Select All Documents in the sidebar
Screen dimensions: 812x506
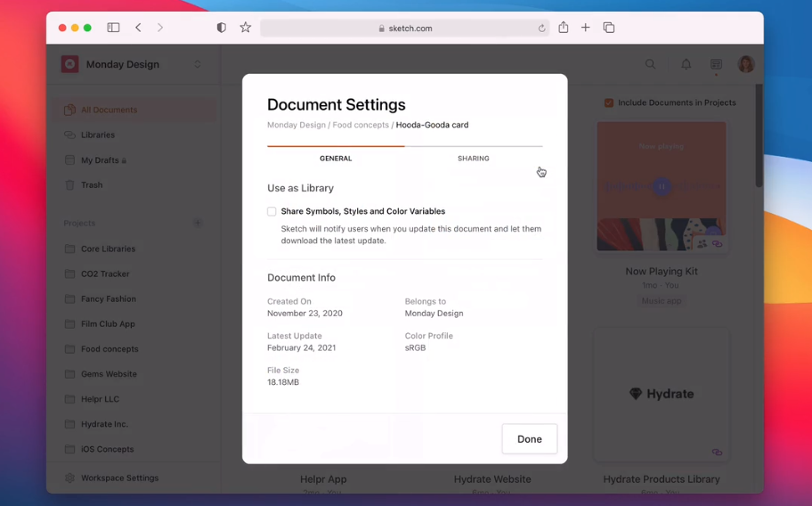(x=134, y=110)
